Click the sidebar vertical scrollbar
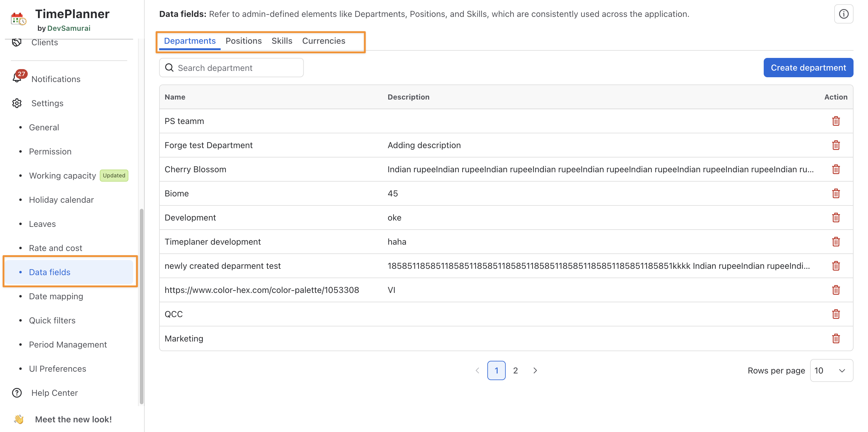Screen dimensions: 868x432 pyautogui.click(x=142, y=306)
